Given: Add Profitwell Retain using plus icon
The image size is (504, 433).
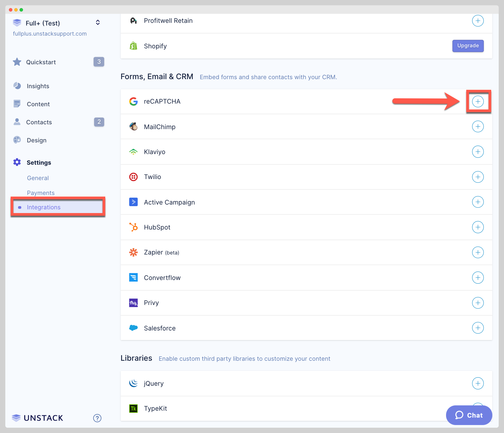Looking at the screenshot, I should tap(478, 21).
